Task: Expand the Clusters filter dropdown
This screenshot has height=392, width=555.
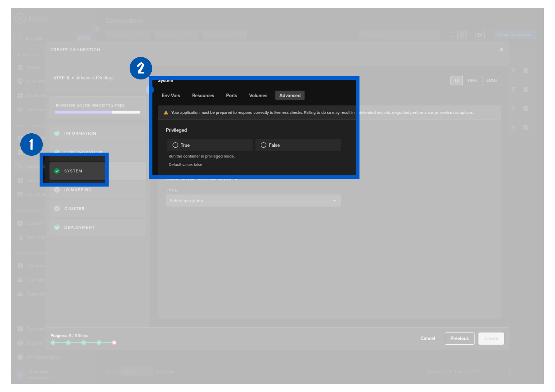Action: pyautogui.click(x=127, y=35)
